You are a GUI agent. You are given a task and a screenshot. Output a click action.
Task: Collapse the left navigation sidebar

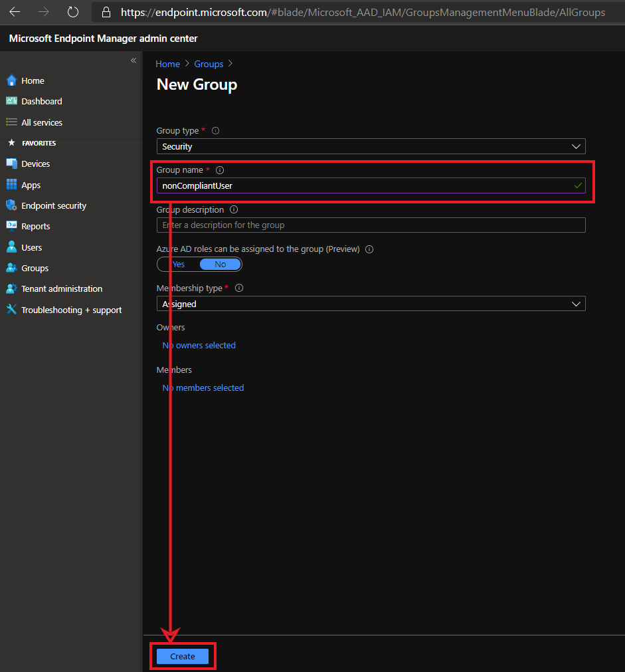coord(134,60)
